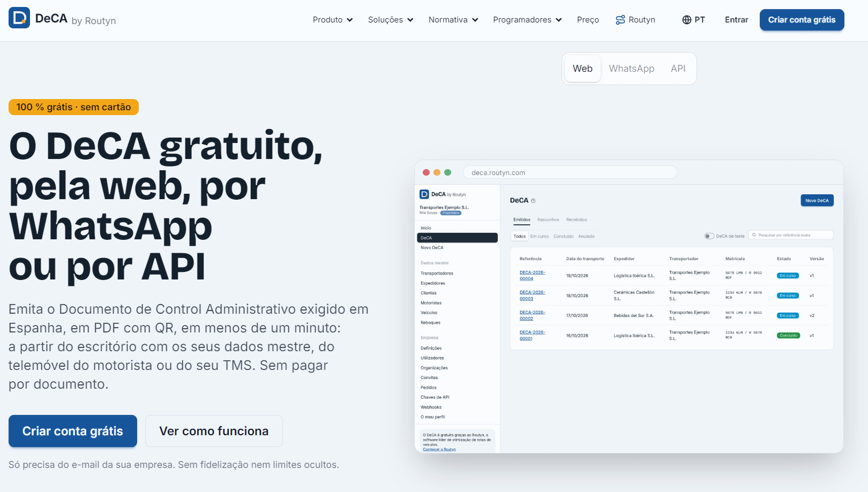Click the orange 100 % grátis badge

pyautogui.click(x=73, y=107)
